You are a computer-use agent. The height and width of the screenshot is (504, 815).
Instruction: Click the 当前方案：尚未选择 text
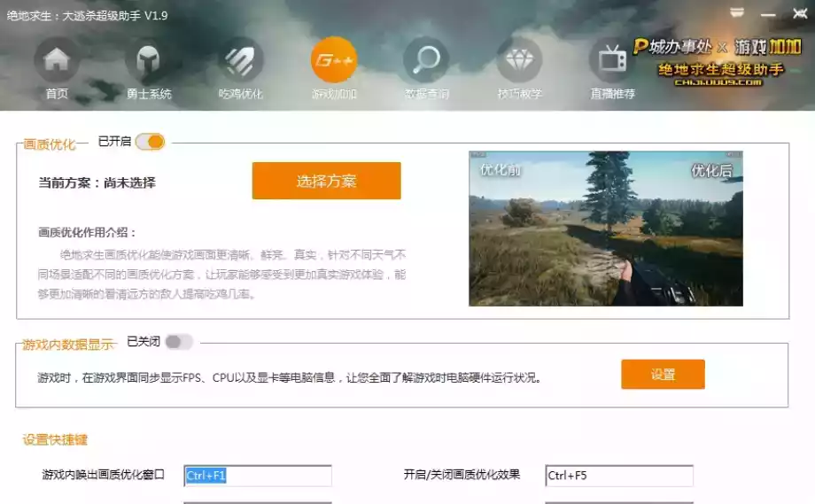[97, 182]
